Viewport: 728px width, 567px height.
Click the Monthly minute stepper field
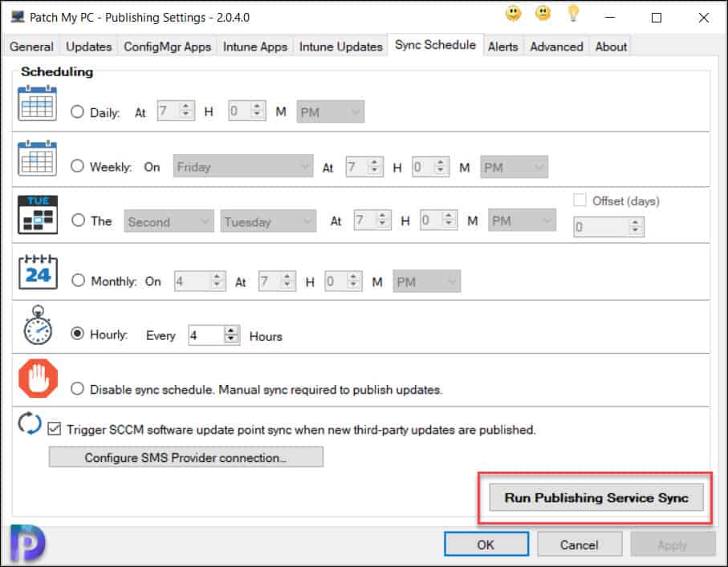[344, 281]
